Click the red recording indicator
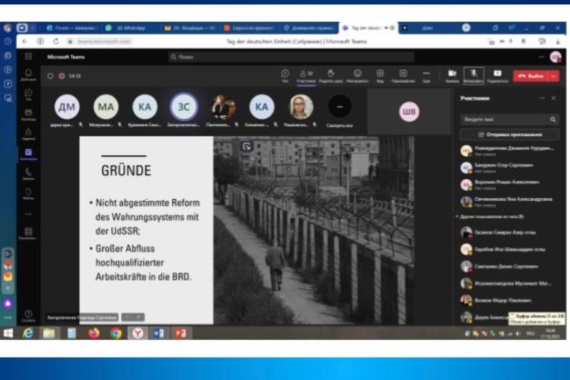Screen dimensions: 570x380 click(62, 76)
